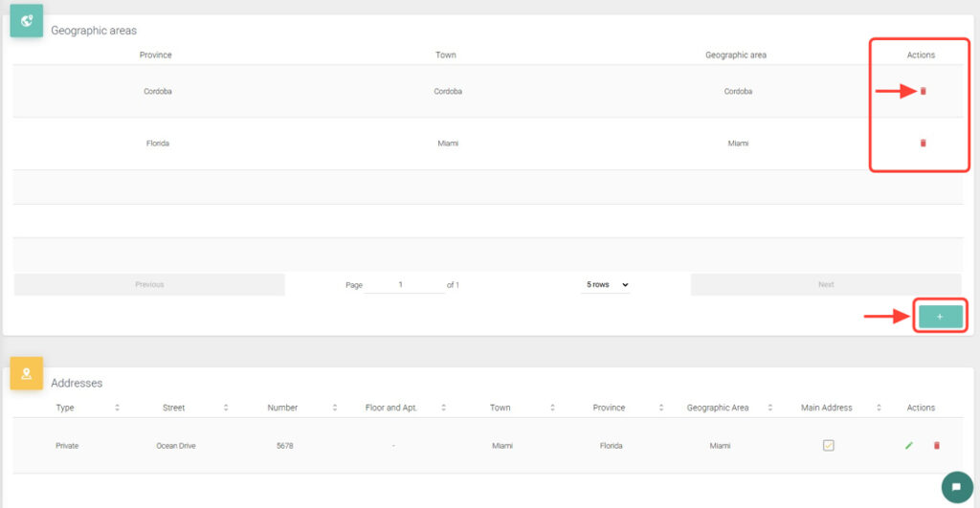The height and width of the screenshot is (508, 980).
Task: Click the page number input field
Action: coord(403,284)
